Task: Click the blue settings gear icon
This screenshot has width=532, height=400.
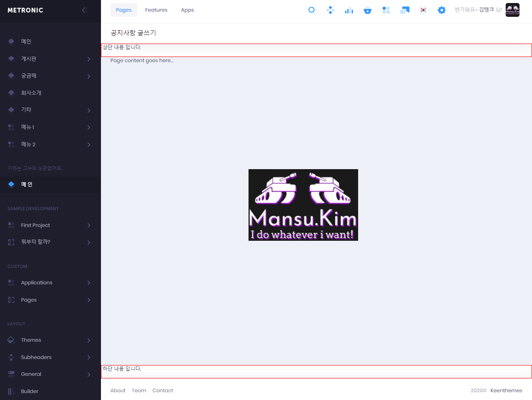Action: 441,10
